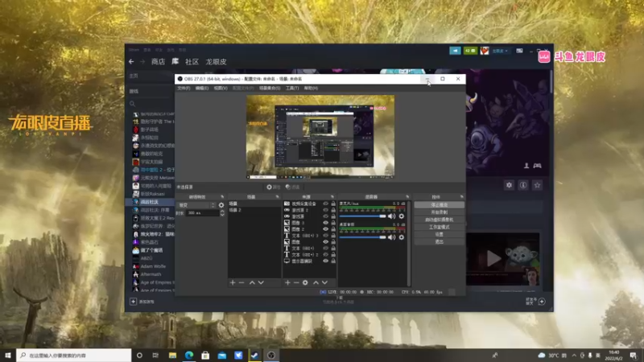Click 启动虚拟摄像机 button in OBS

(439, 220)
